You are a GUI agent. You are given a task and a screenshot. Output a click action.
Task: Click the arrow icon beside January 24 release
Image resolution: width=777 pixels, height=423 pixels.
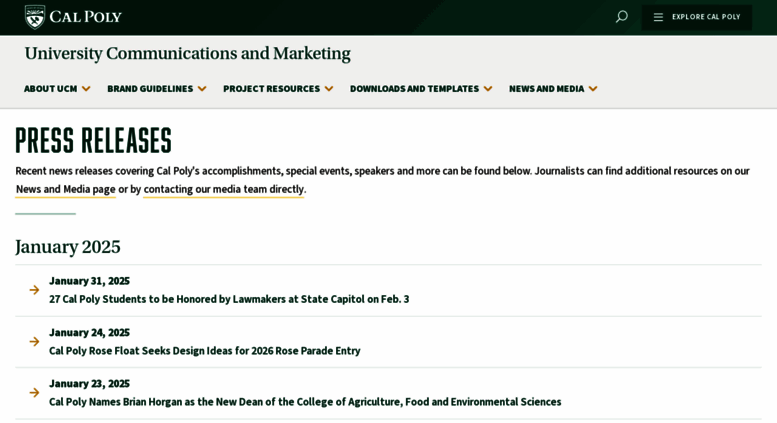click(x=34, y=342)
